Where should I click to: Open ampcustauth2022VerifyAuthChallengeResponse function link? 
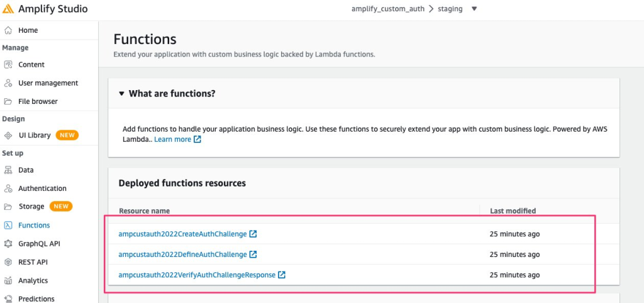[197, 275]
